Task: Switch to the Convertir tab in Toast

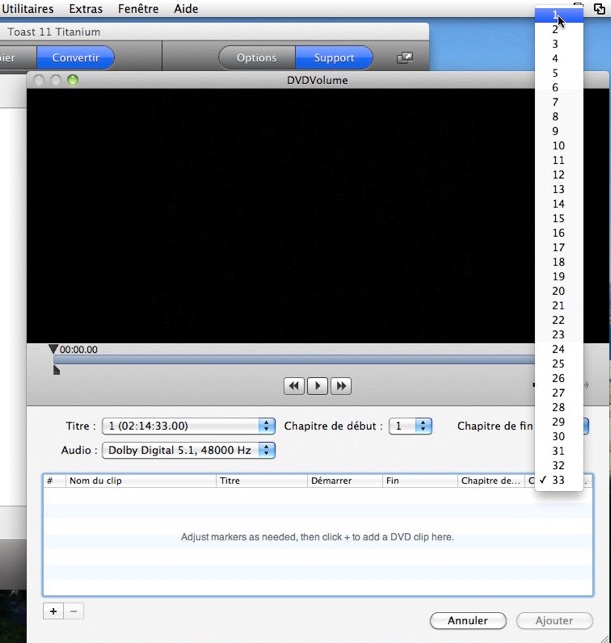Action: 75,58
